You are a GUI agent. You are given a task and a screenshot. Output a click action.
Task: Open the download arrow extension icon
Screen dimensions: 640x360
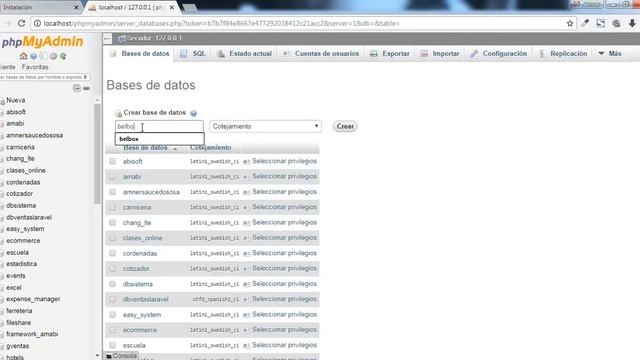[x=632, y=23]
